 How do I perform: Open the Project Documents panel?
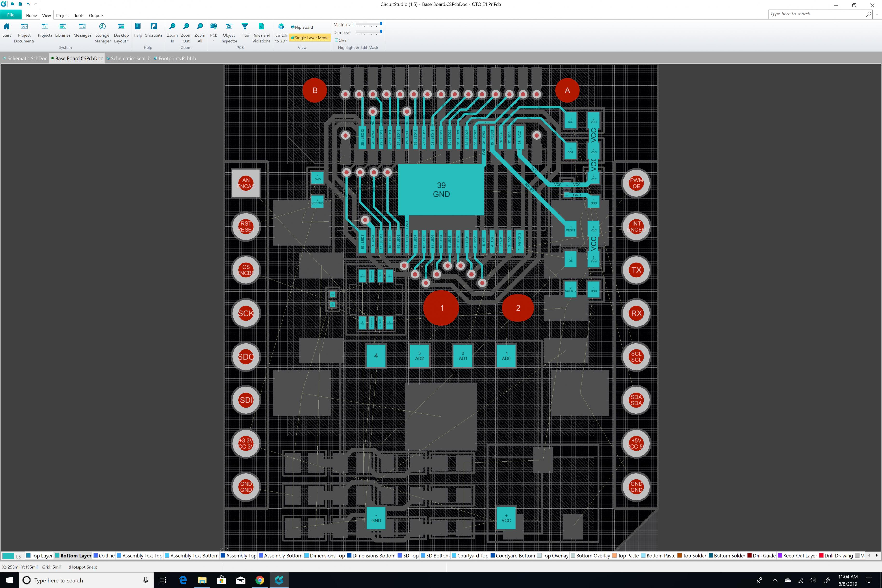(24, 33)
